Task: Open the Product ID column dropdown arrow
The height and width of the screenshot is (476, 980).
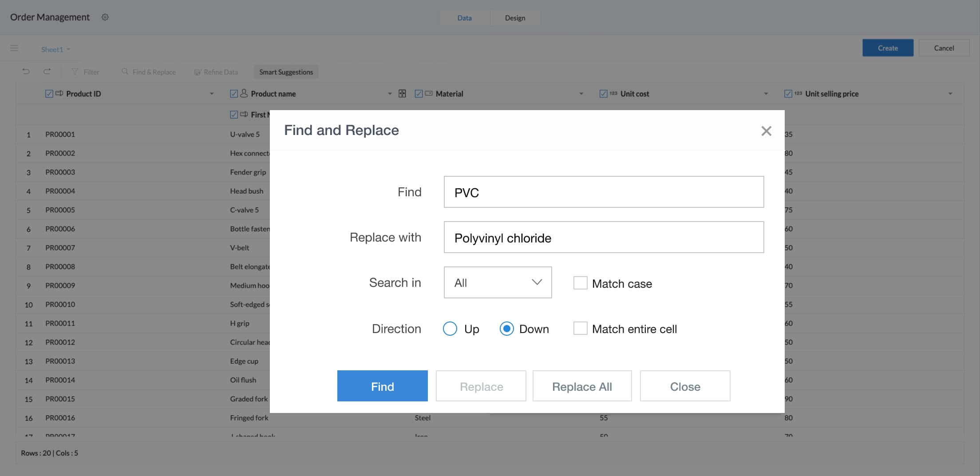Action: tap(212, 94)
